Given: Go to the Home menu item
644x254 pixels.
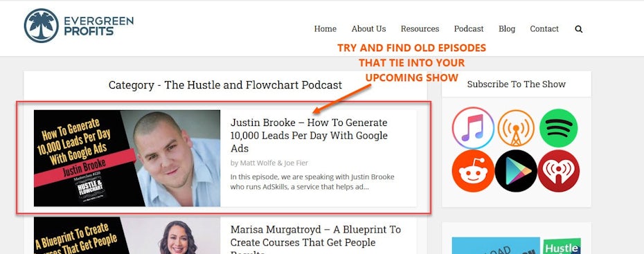Looking at the screenshot, I should (325, 29).
